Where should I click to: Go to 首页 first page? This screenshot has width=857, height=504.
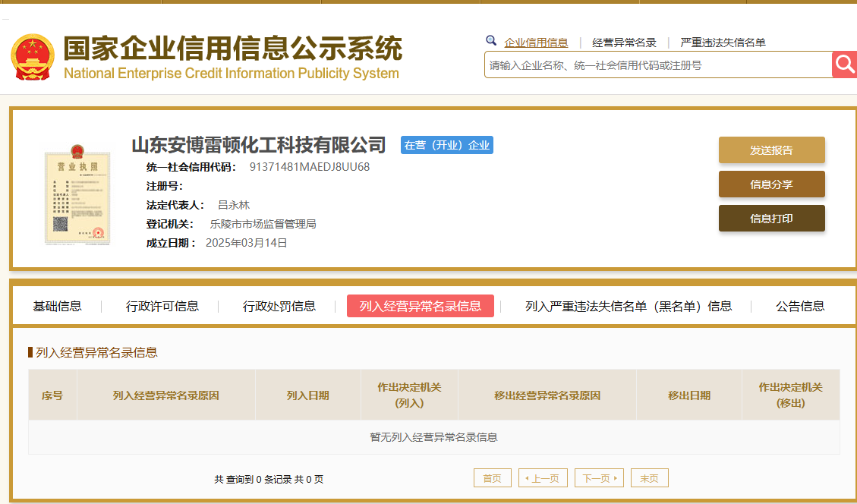(x=492, y=478)
